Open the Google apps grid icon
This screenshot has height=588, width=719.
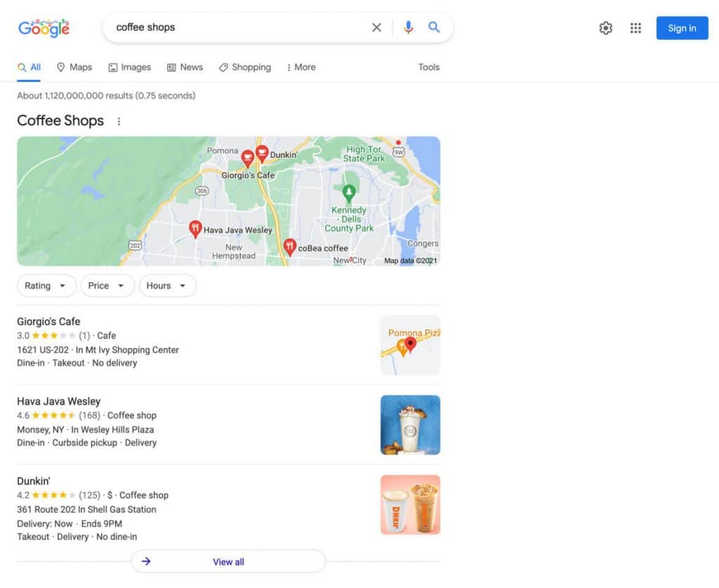pos(635,28)
